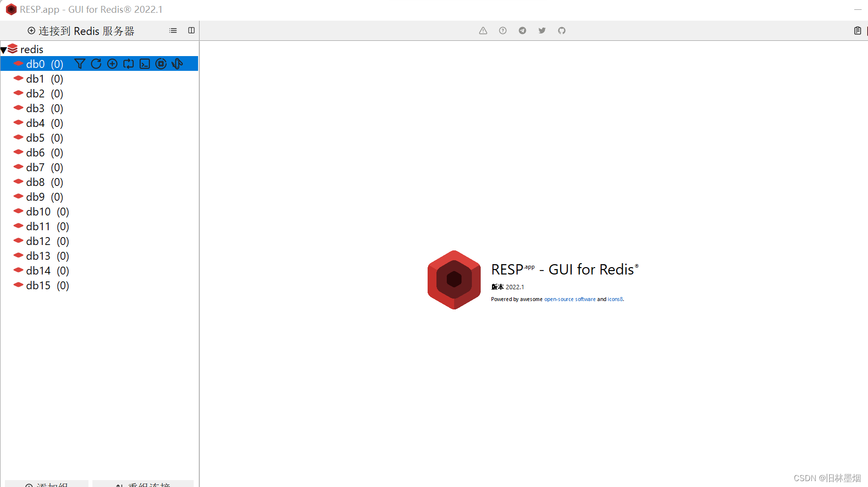Collapse the redis connection tree
This screenshot has height=487, width=868.
pos(3,50)
